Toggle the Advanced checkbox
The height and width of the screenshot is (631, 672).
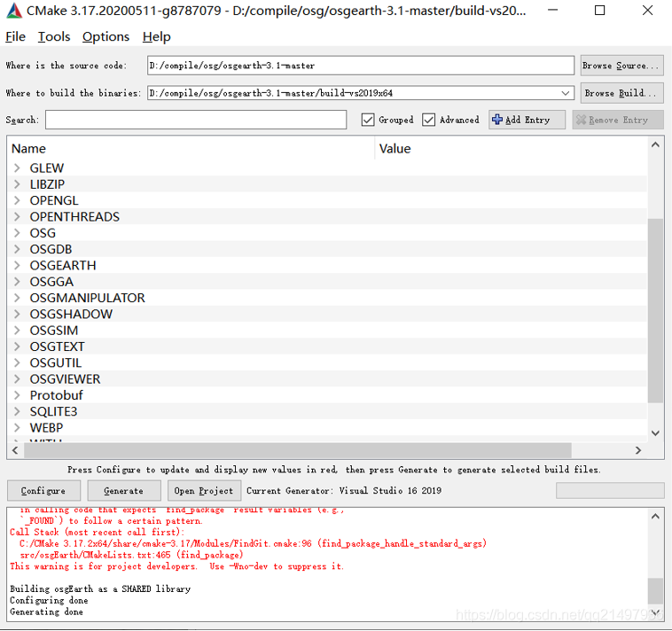click(428, 120)
